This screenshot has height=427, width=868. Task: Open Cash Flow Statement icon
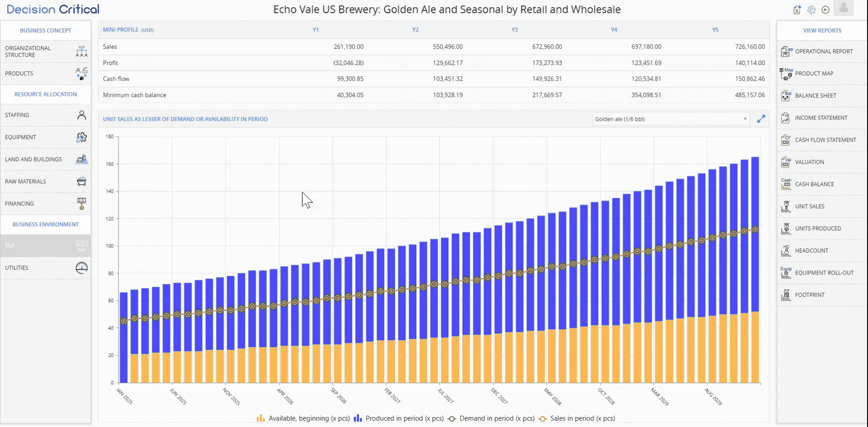click(786, 140)
